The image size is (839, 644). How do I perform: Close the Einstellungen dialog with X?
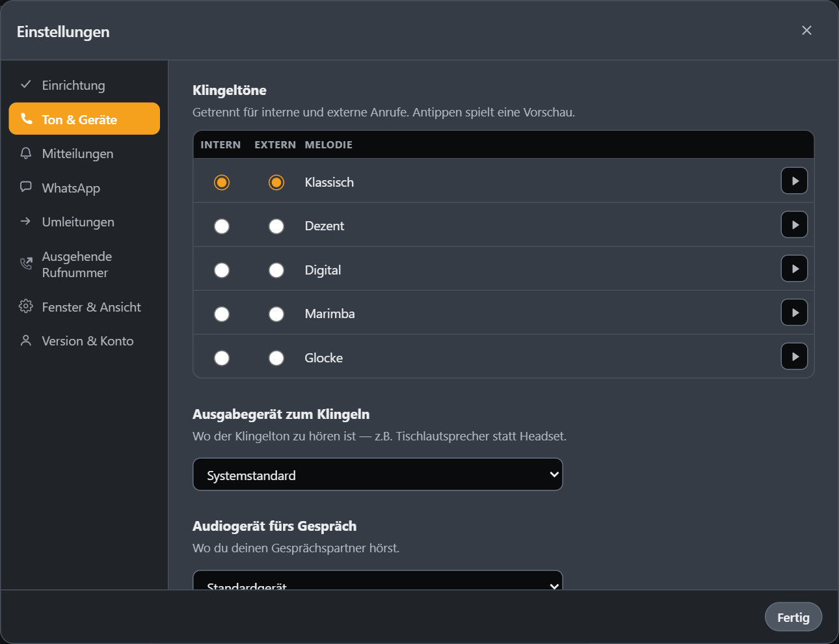click(806, 31)
